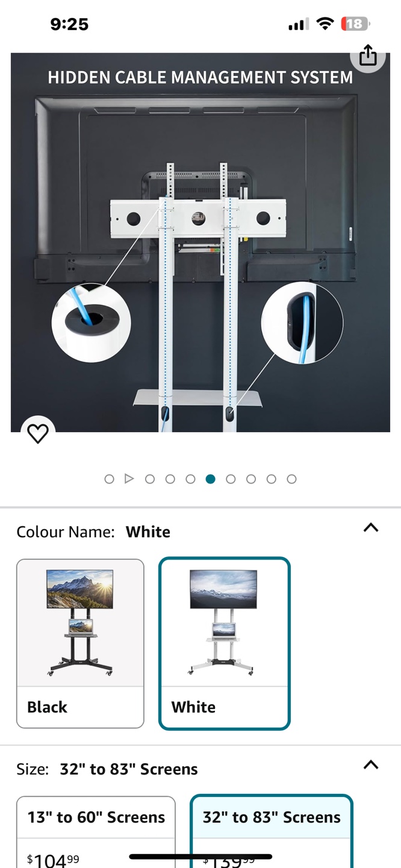Jump to product video via play indicator
Screen dimensions: 401x868
click(x=129, y=479)
